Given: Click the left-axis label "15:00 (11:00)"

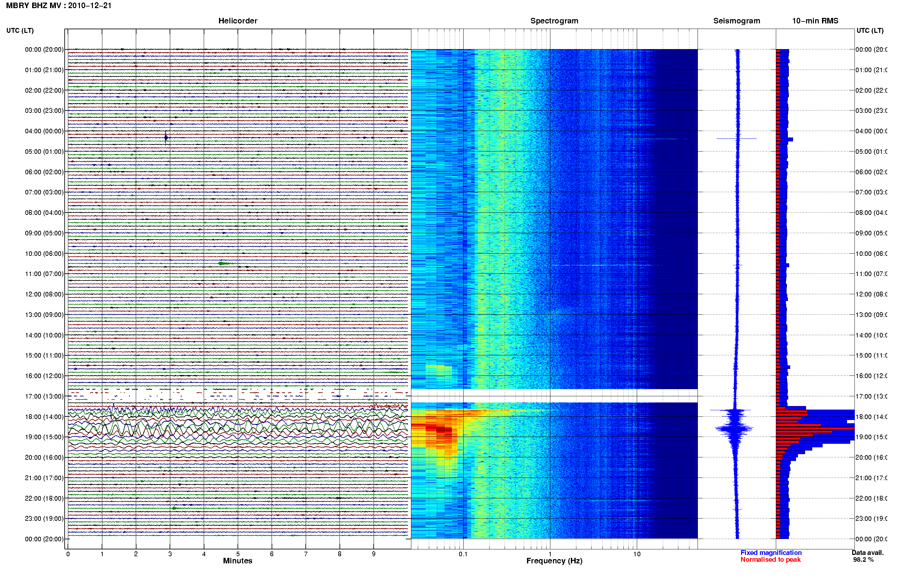Looking at the screenshot, I should [x=44, y=355].
